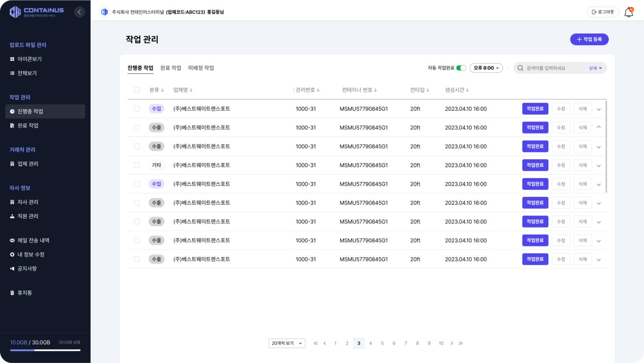Click the trash bin icon for 휴지통
This screenshot has height=363, width=644.
point(12,293)
